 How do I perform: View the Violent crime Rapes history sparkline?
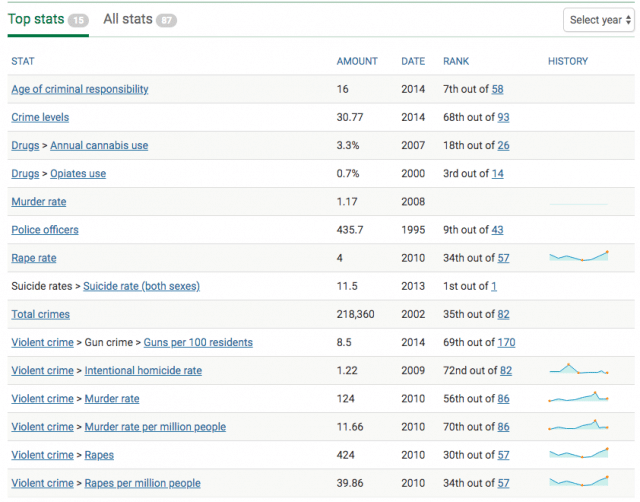coord(579,453)
